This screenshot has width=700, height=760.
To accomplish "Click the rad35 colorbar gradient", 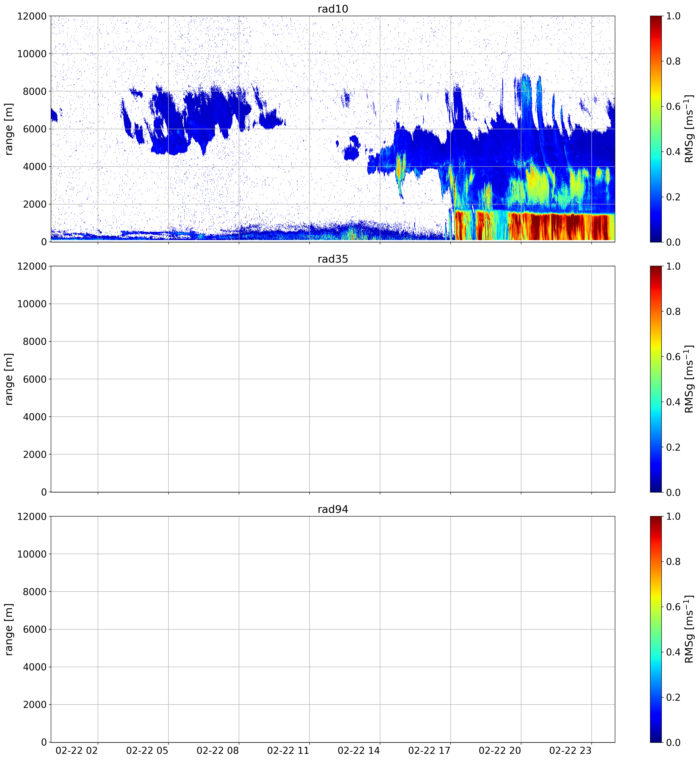I will 656,379.
